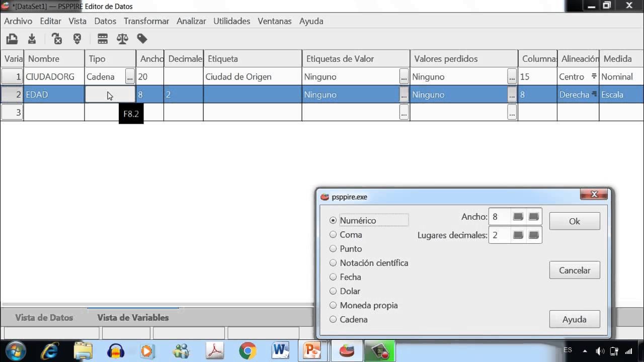Select the Numérico radio button

333,220
